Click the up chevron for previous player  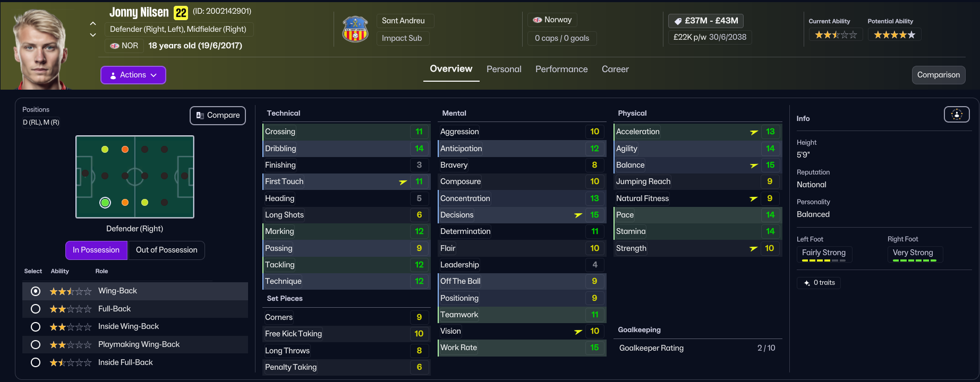[x=93, y=23]
